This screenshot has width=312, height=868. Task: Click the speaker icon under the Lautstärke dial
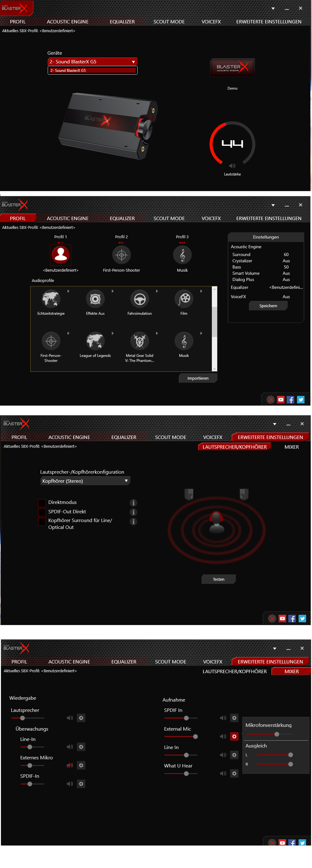point(232,166)
